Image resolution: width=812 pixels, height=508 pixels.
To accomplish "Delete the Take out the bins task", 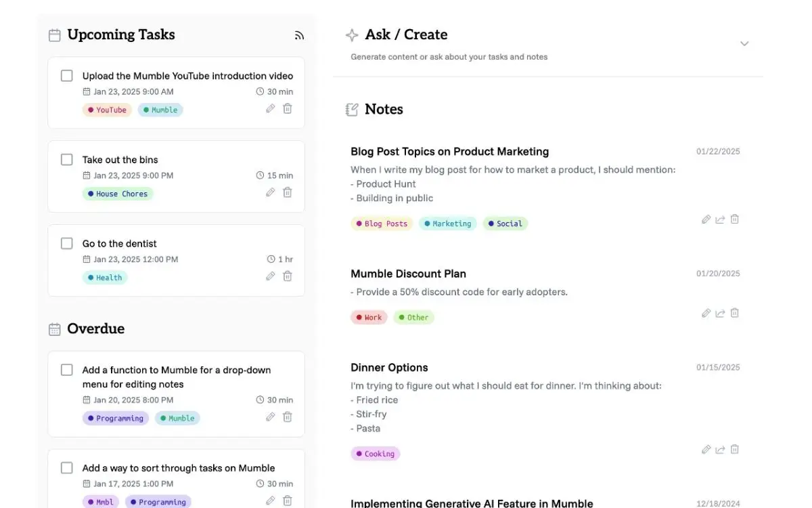I will pyautogui.click(x=288, y=192).
